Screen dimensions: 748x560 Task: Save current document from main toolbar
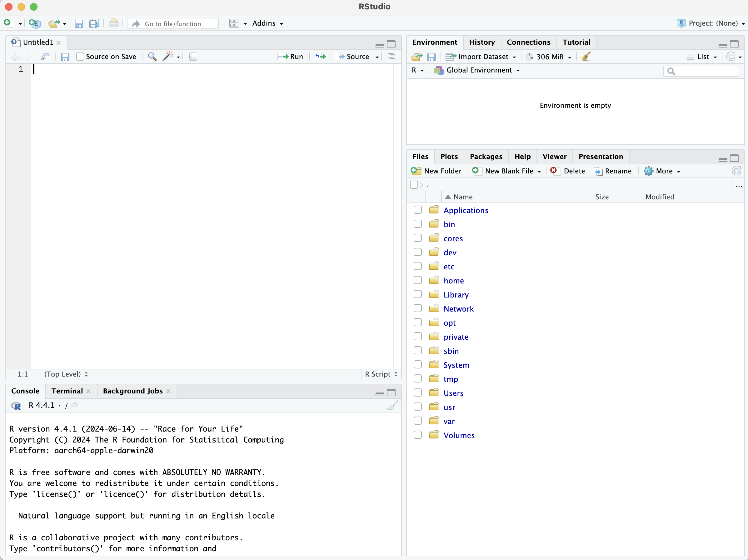(x=79, y=23)
